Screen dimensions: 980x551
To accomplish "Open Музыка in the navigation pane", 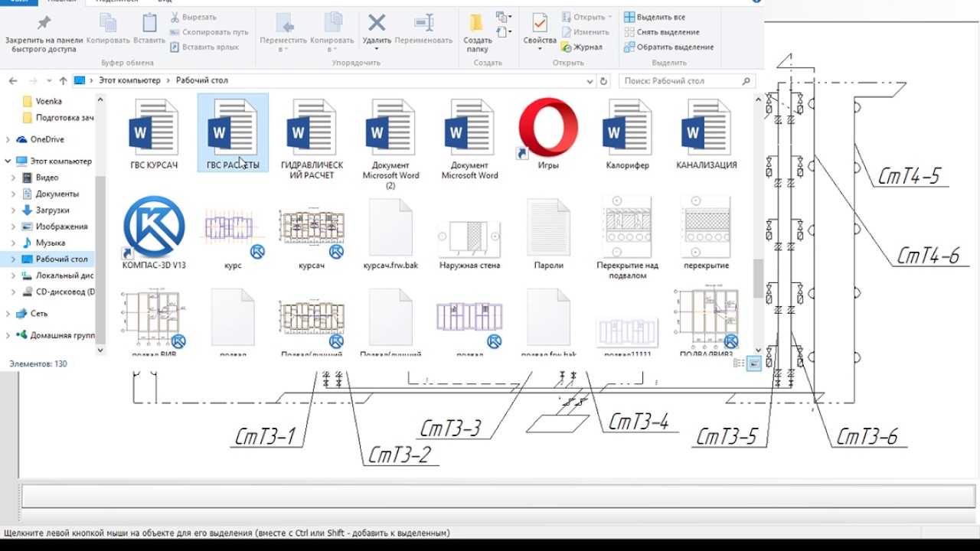I will coord(50,243).
